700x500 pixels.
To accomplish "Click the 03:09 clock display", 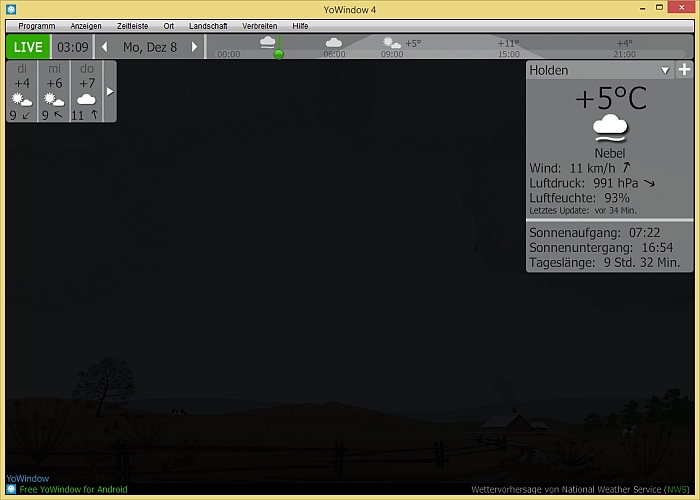I will pos(73,47).
